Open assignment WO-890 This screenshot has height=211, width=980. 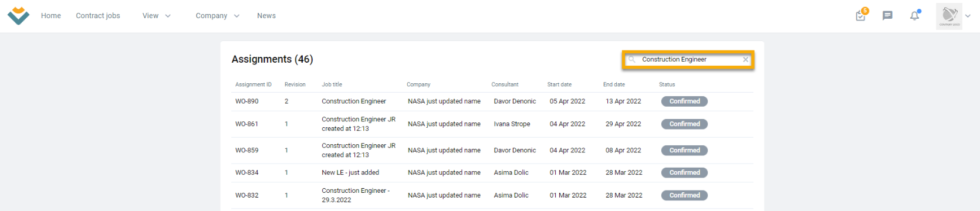[492, 101]
